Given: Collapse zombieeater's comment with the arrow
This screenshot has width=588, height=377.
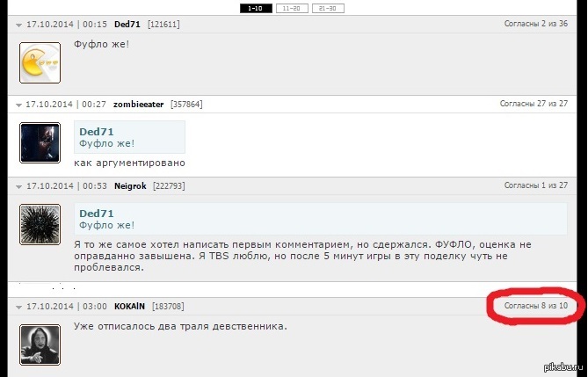Looking at the screenshot, I should [x=19, y=105].
